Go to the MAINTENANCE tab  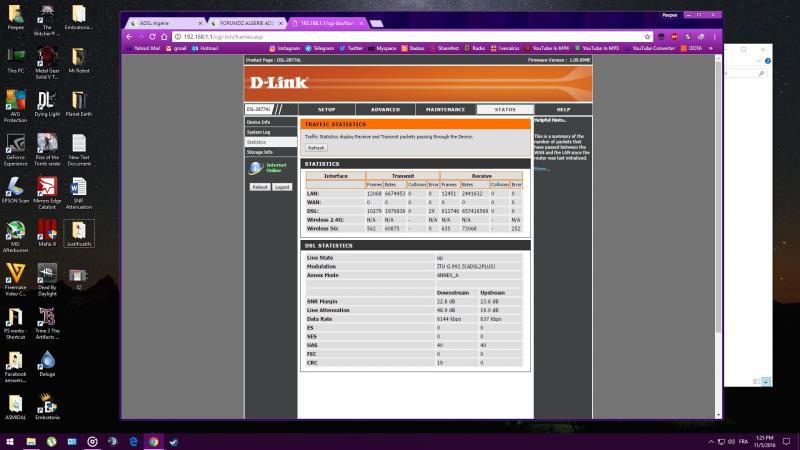click(445, 109)
